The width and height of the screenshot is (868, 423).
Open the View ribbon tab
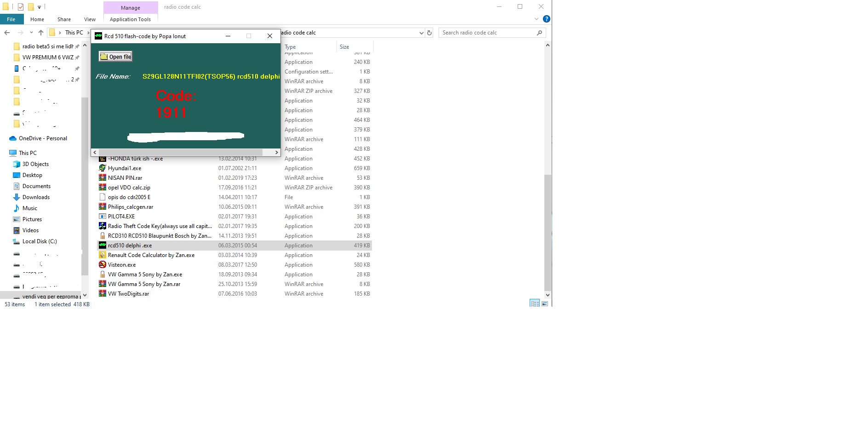click(90, 19)
